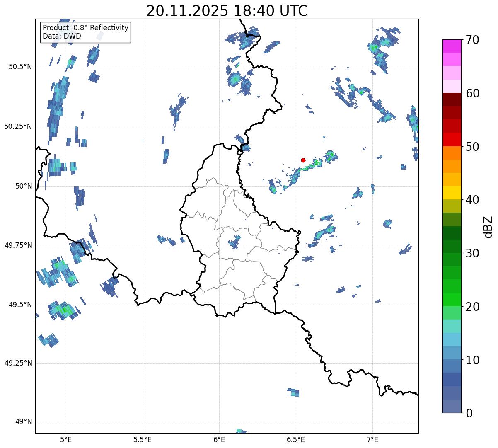Click the red location marker dot
This screenshot has width=498, height=448.
(303, 160)
